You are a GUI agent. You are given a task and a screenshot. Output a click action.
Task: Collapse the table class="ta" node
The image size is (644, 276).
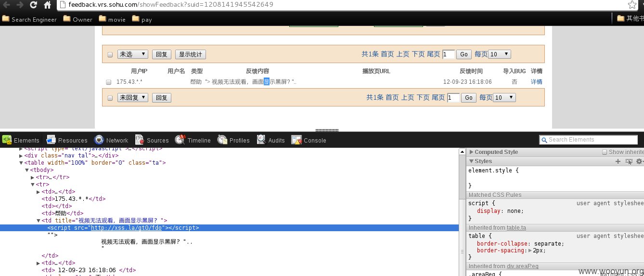pos(21,163)
